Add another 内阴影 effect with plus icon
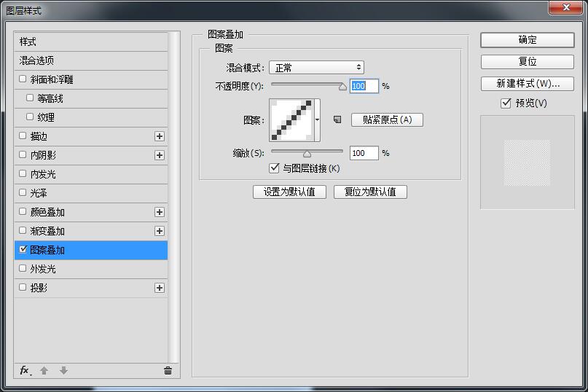588x392 pixels. click(160, 155)
